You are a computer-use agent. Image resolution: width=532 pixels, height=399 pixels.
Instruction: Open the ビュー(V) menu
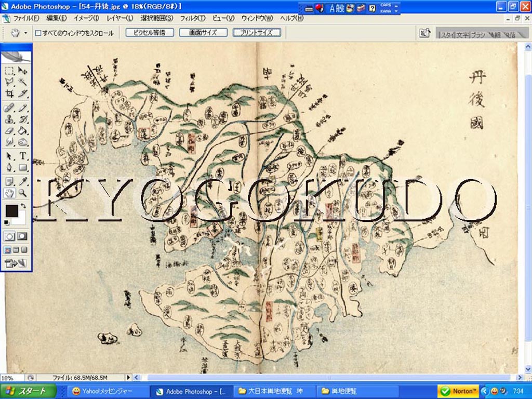[223, 18]
